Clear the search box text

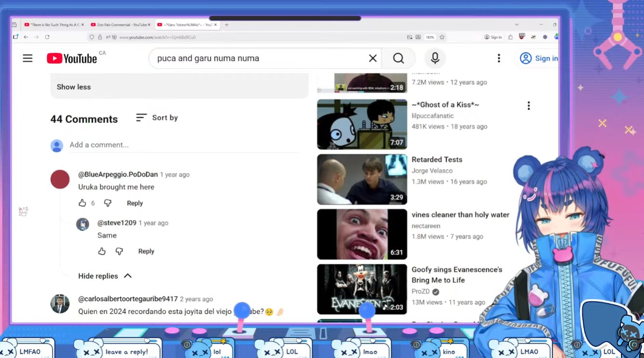[372, 58]
